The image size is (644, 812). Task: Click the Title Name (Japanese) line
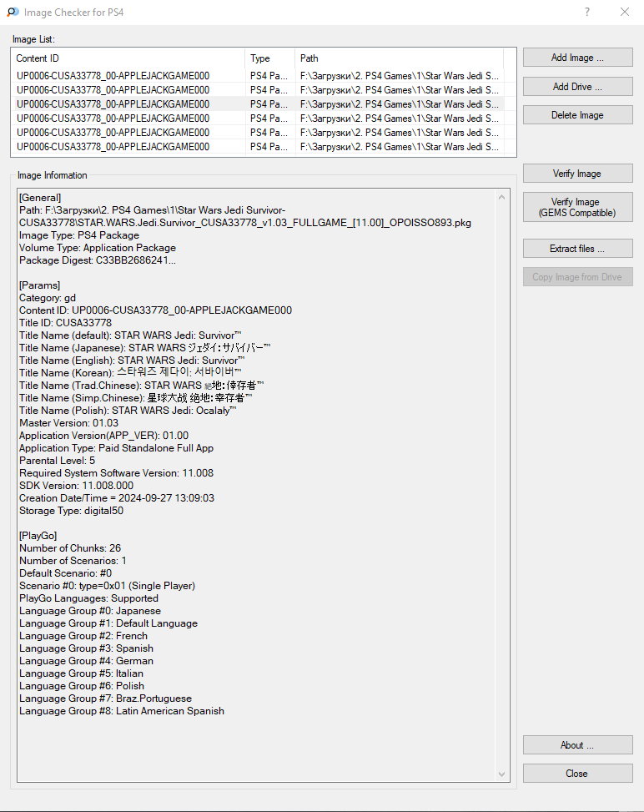point(145,347)
